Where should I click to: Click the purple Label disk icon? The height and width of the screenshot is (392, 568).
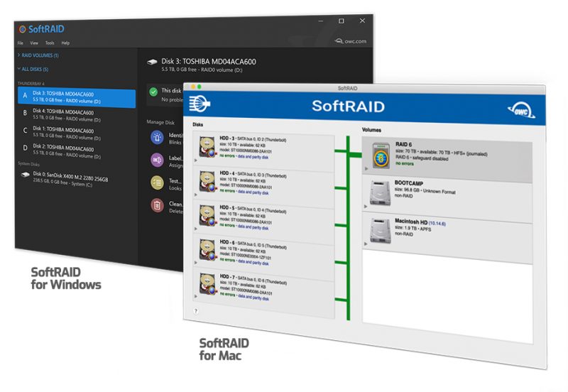[157, 160]
